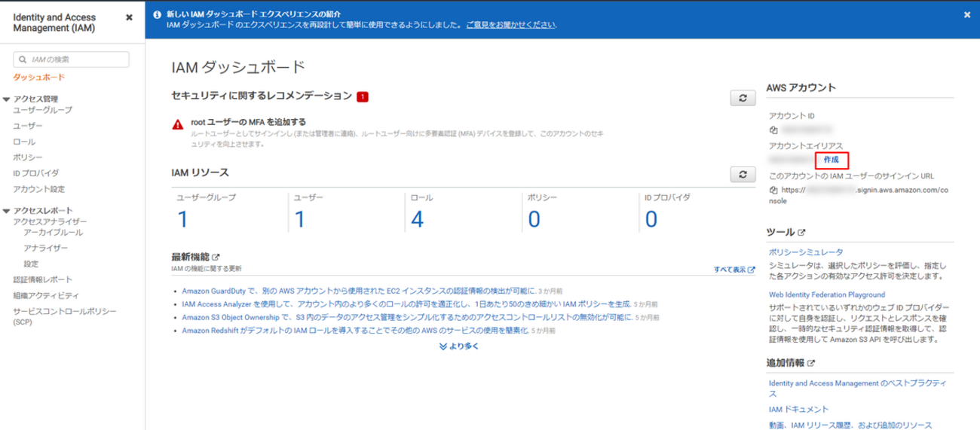The height and width of the screenshot is (430, 980).
Task: Open ロール in the sidebar
Action: [x=24, y=142]
